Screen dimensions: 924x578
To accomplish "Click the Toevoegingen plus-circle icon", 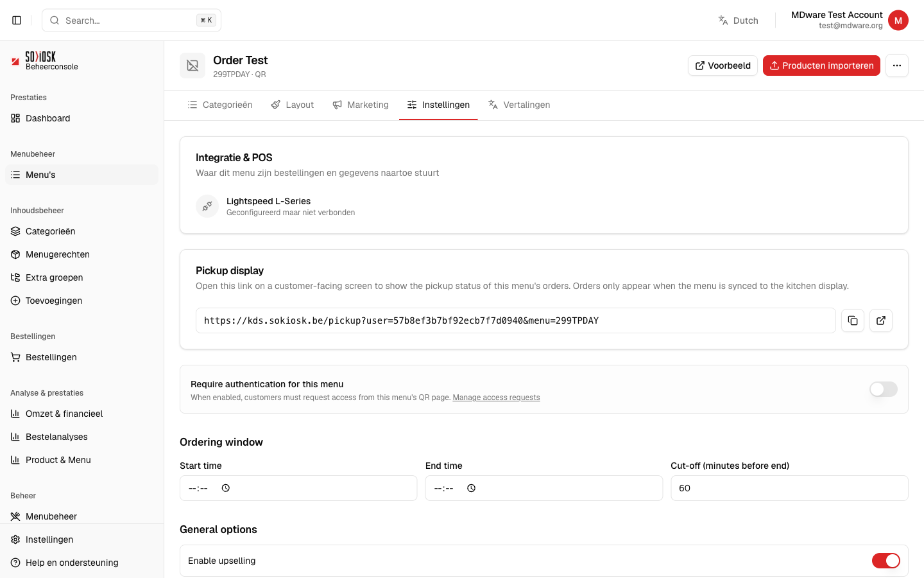I will [15, 301].
